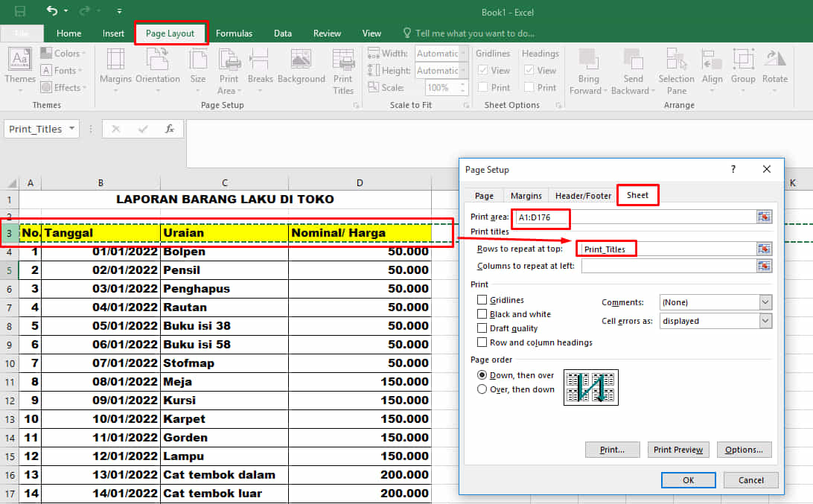Click the Page Setup Help question mark
This screenshot has width=813, height=504.
[733, 170]
